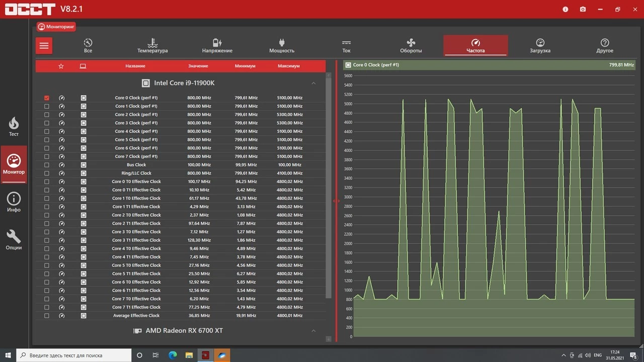Click the OCCT app taskbar icon
This screenshot has height=362, width=644.
click(x=205, y=355)
